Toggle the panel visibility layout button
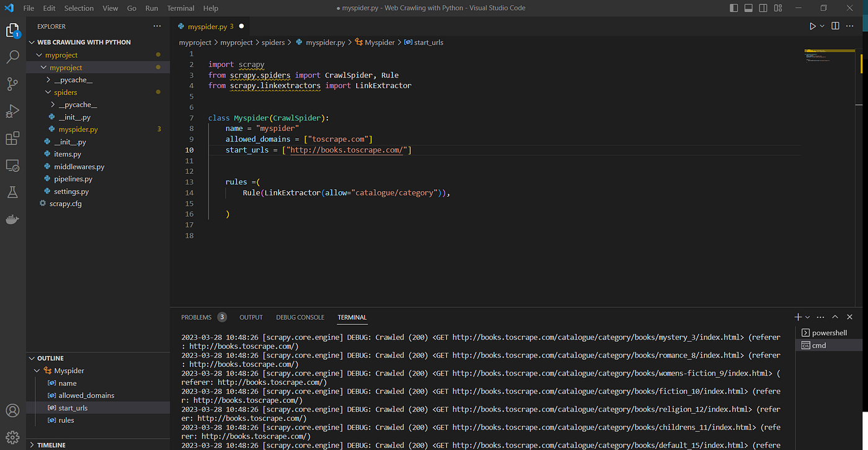Screen dimensions: 868x450 coord(749,8)
